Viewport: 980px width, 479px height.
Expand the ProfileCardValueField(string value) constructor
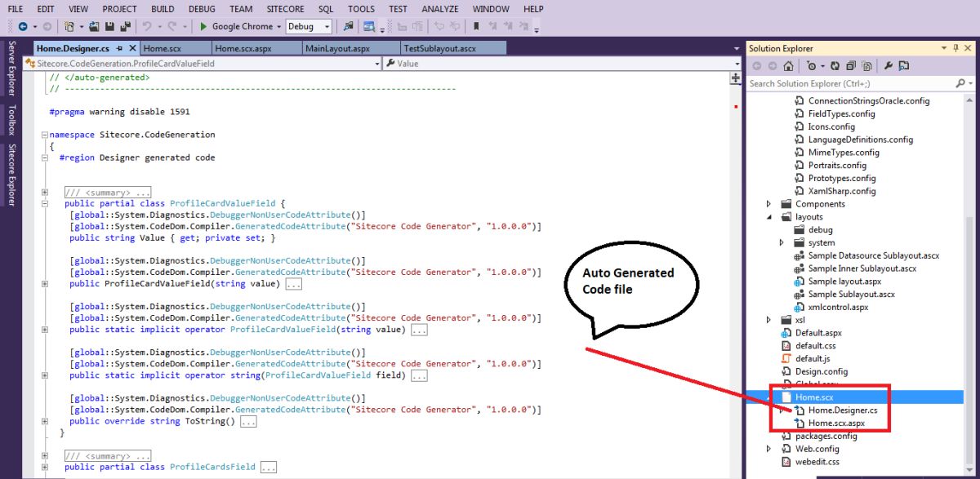(44, 284)
